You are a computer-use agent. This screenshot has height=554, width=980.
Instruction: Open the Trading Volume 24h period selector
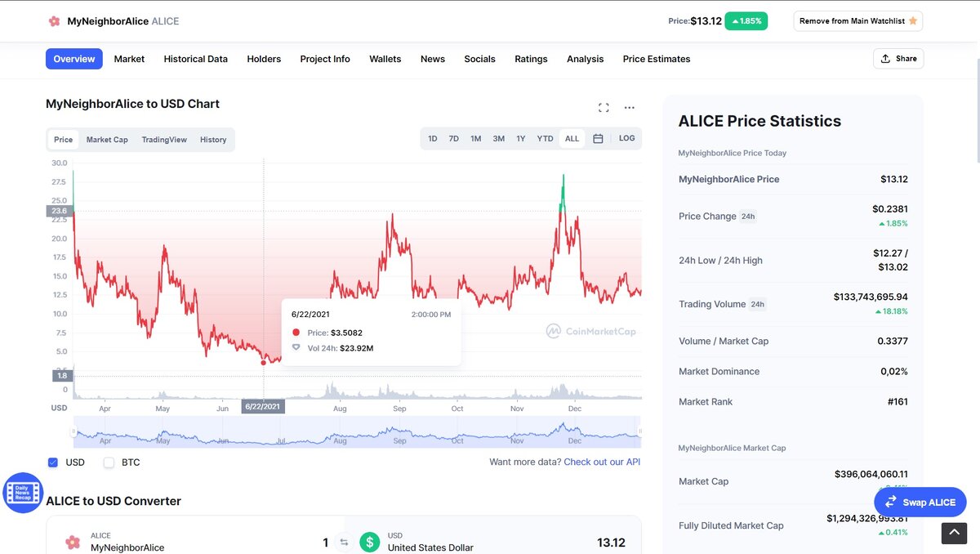[x=758, y=304]
